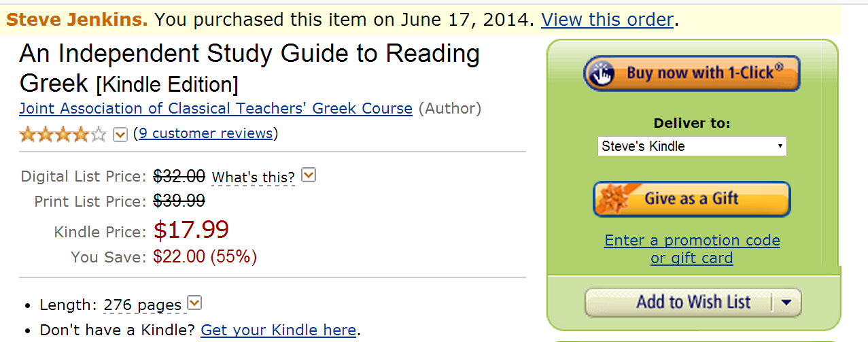
Task: Open the Deliver to device dropdown
Action: (x=692, y=146)
